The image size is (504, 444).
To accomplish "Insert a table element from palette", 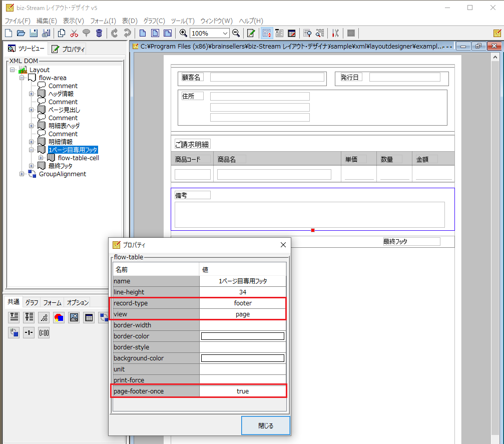I will tap(89, 317).
